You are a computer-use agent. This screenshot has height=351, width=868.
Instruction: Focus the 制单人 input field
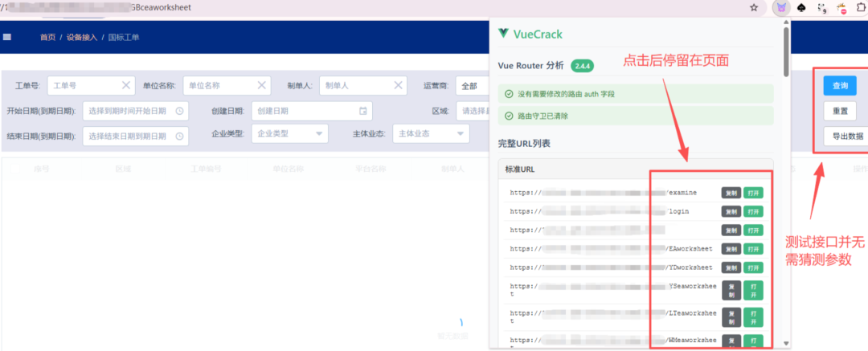363,86
